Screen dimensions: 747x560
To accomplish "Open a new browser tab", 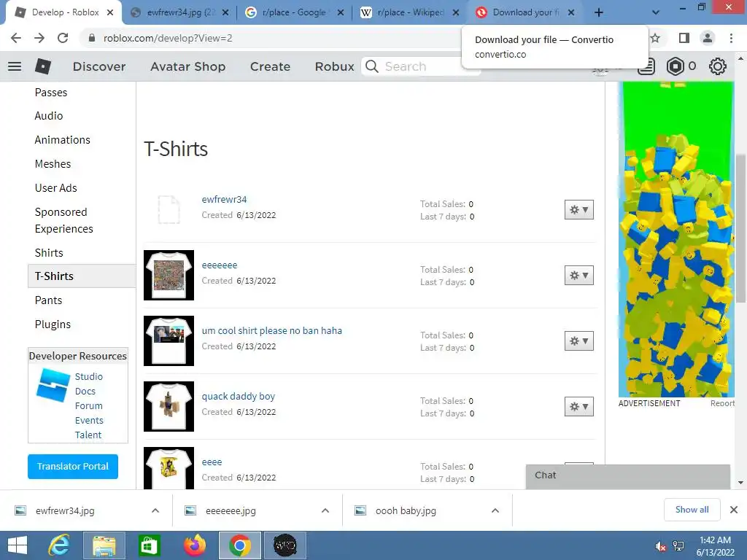I will (599, 13).
